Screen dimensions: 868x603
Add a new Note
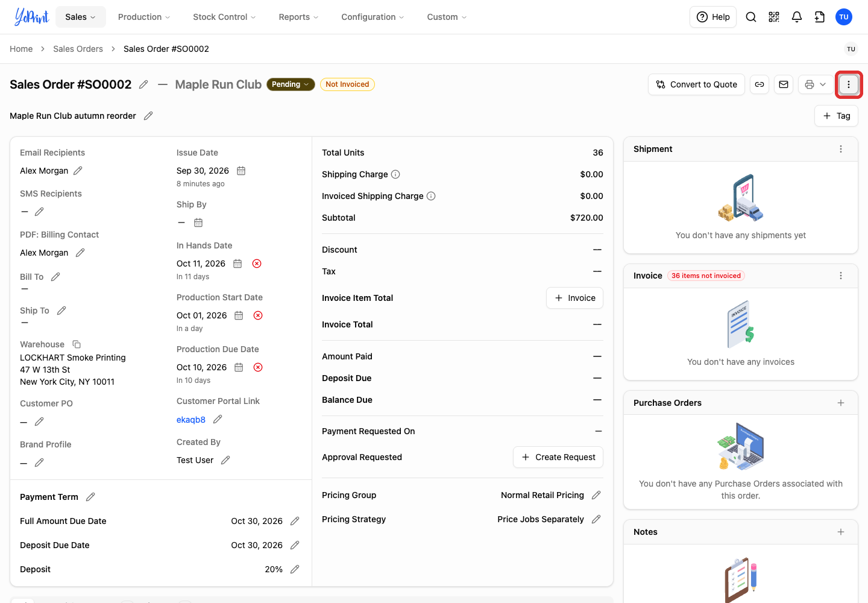841,532
